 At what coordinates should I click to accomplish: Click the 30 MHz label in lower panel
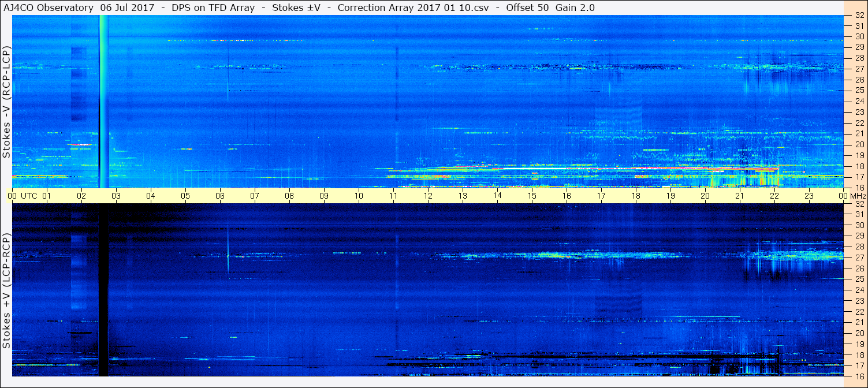click(859, 225)
